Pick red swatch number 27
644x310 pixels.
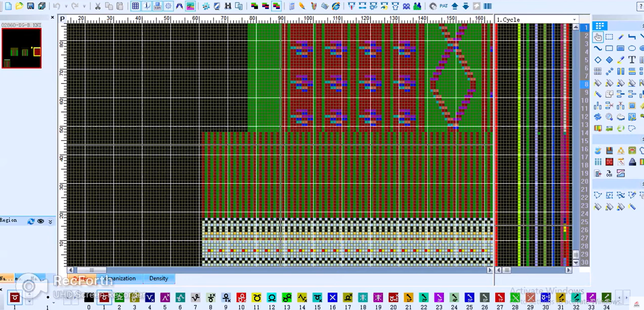500,298
